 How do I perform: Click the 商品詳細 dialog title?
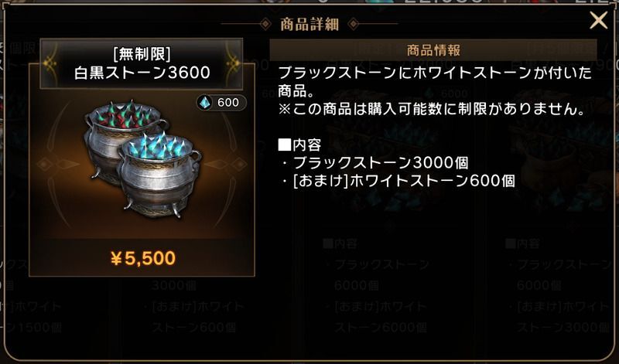[309, 25]
